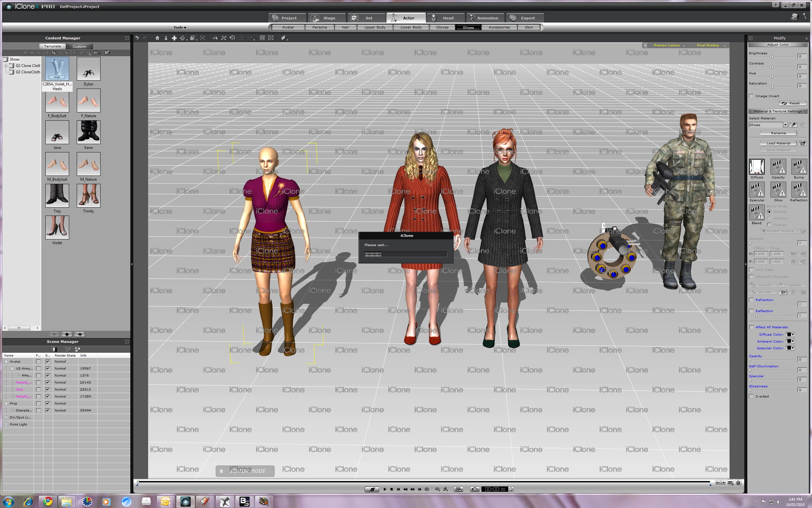Select the Upper Body sub-tab
The width and height of the screenshot is (812, 508).
click(375, 28)
